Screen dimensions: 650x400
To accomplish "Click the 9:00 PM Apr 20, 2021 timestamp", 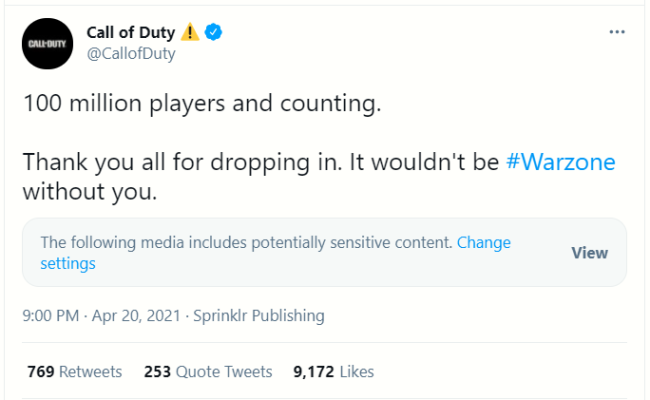I will coord(102,316).
